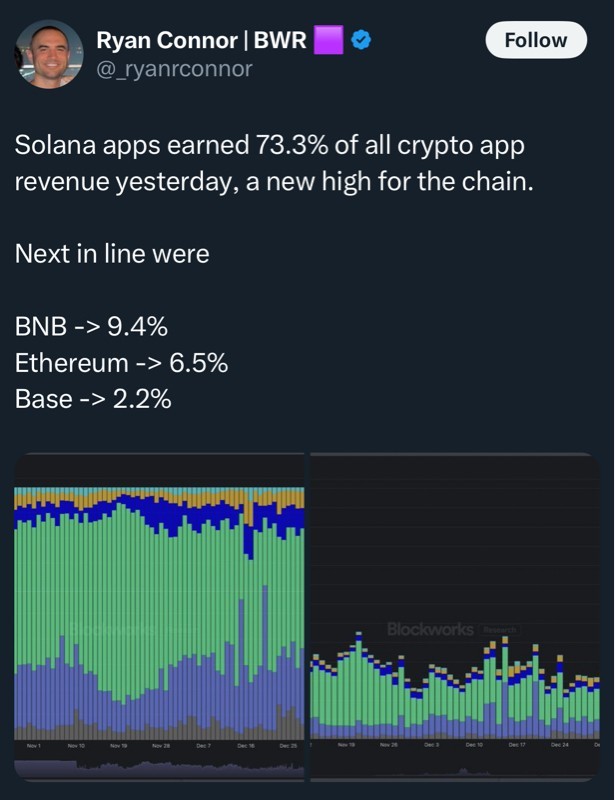Click the Dec 7 axis label on left chart
Viewport: 615px width, 800px height.
click(204, 746)
